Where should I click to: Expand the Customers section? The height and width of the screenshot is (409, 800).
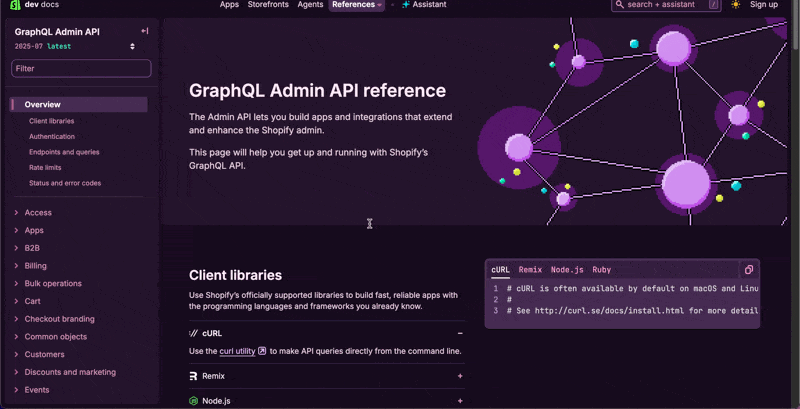[39, 354]
